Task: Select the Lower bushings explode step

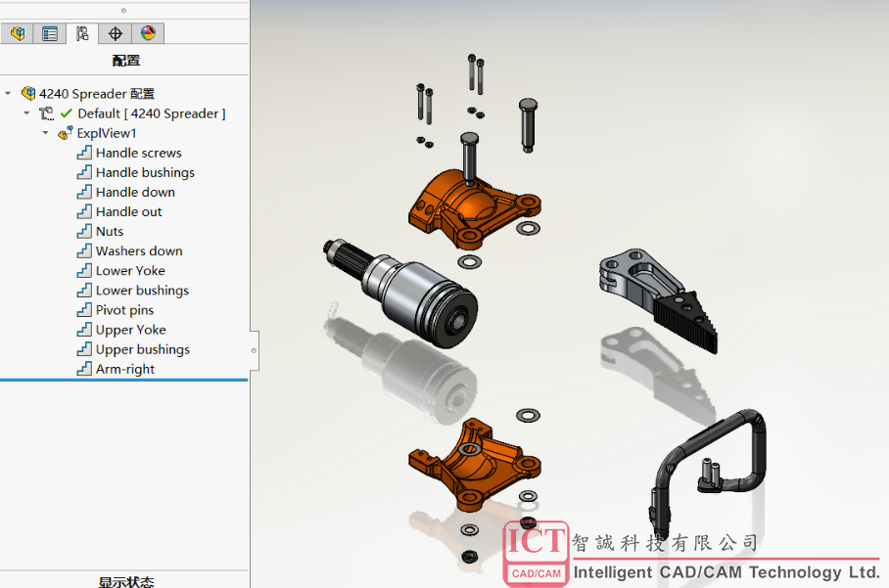Action: tap(142, 290)
